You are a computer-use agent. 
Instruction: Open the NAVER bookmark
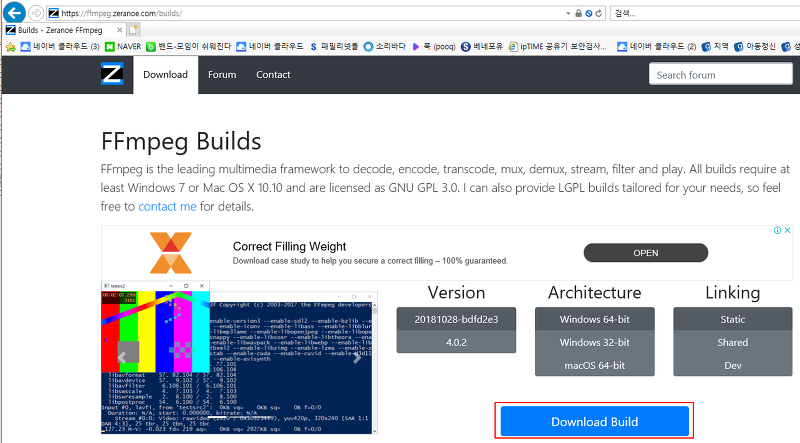(123, 46)
